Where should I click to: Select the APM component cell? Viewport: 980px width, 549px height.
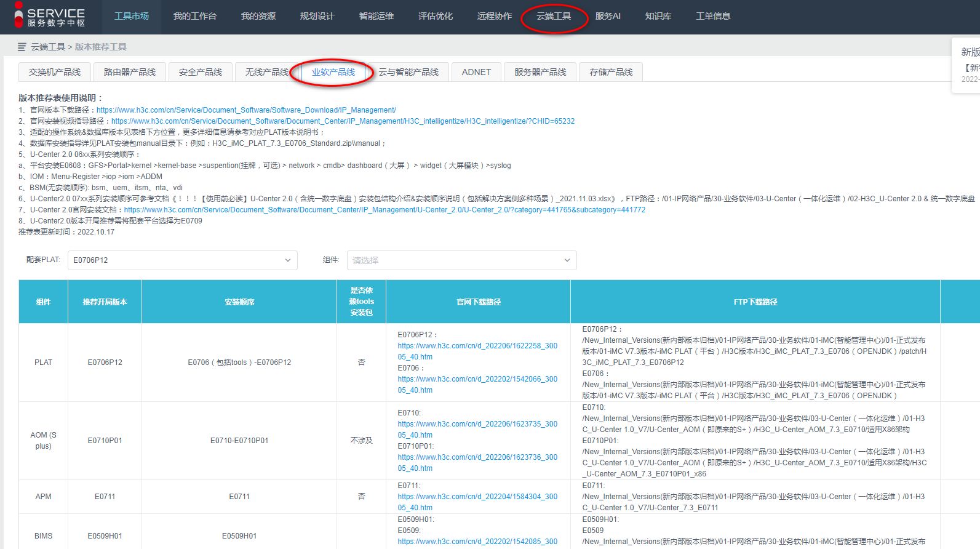(x=43, y=497)
